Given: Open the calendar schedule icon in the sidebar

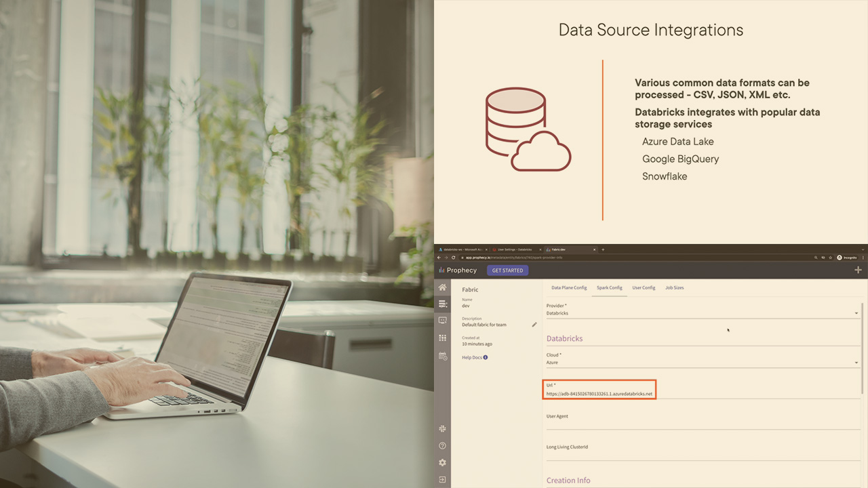Looking at the screenshot, I should click(x=442, y=356).
